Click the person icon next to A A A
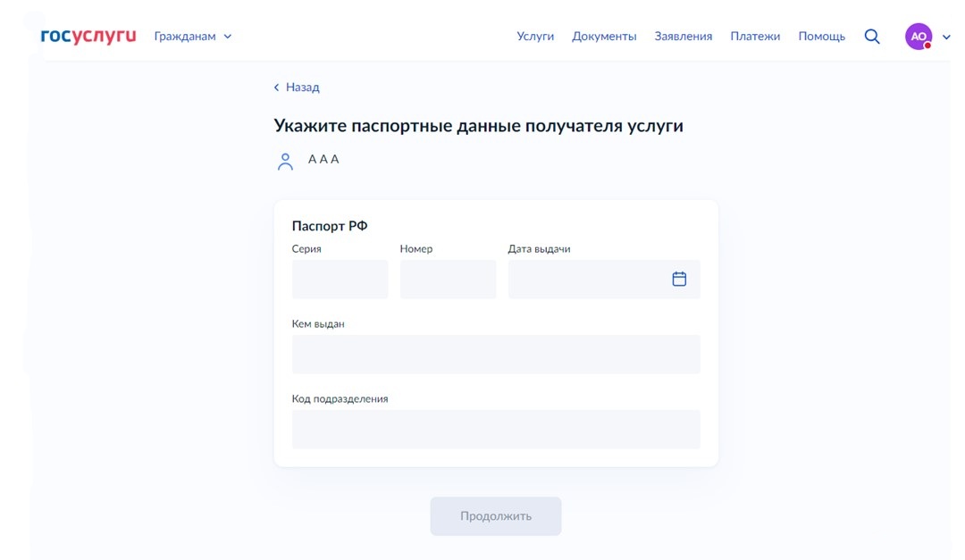Image resolution: width=965 pixels, height=560 pixels. (x=285, y=162)
